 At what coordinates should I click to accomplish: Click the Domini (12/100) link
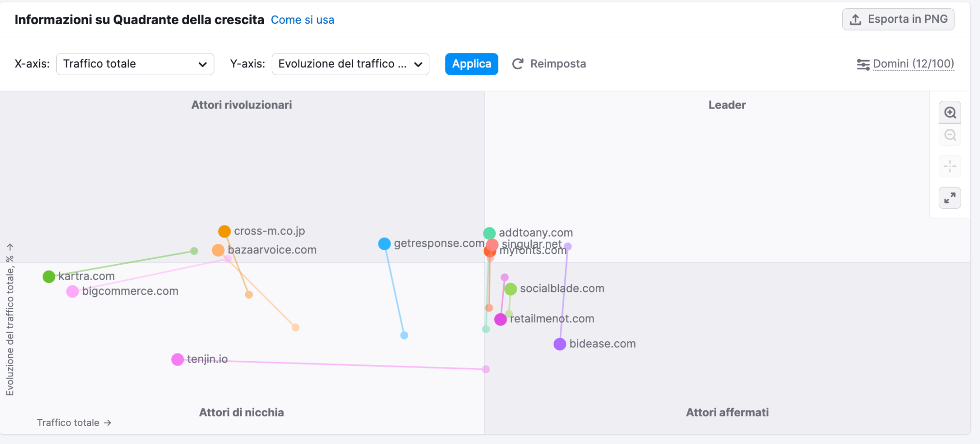(914, 64)
